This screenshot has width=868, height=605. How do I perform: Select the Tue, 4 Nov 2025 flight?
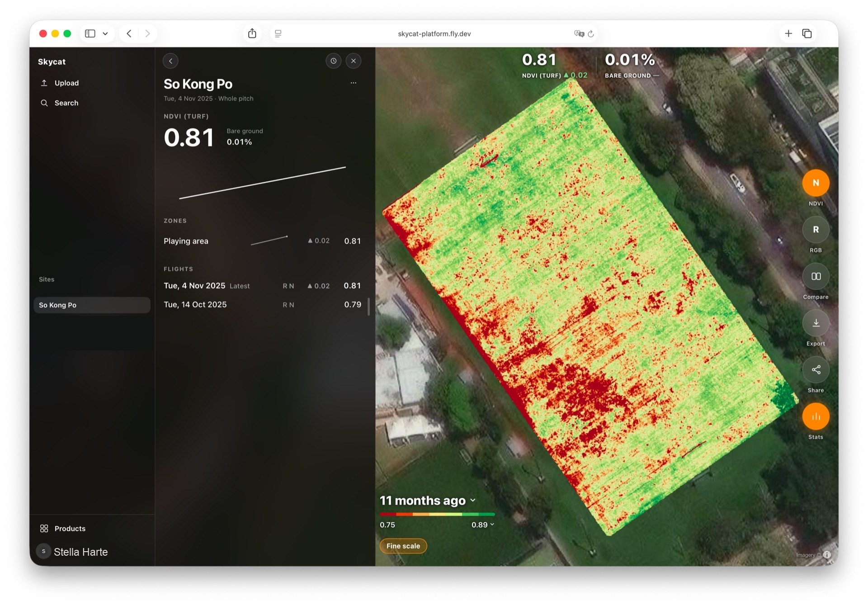[262, 286]
